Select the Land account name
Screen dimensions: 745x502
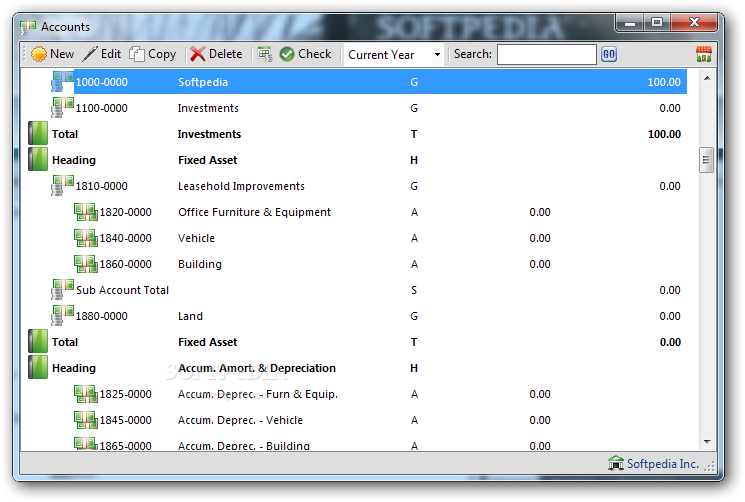(190, 316)
